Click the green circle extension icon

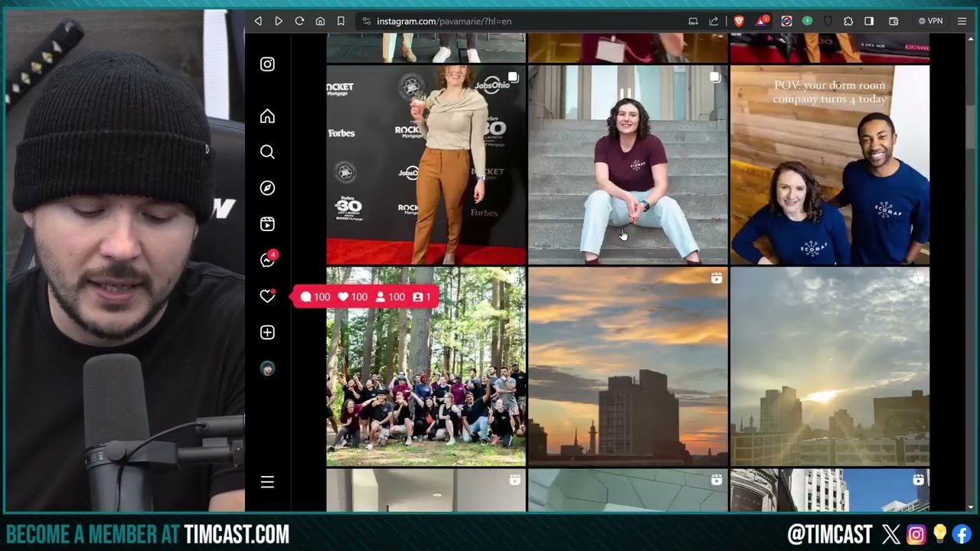[x=807, y=21]
